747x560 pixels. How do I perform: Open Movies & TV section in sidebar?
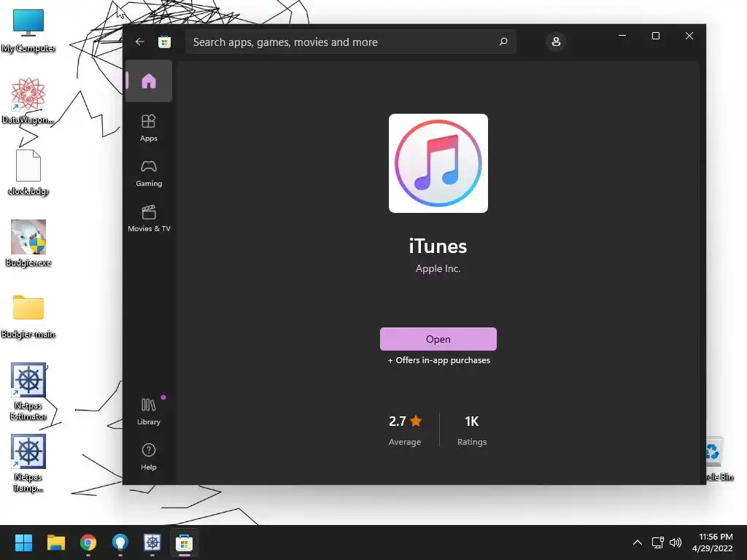coord(149,219)
